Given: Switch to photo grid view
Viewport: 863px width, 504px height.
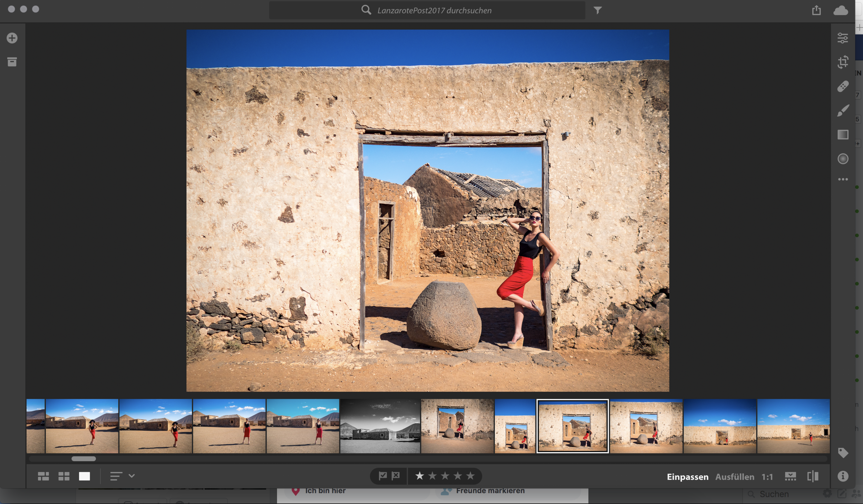Looking at the screenshot, I should (x=43, y=476).
